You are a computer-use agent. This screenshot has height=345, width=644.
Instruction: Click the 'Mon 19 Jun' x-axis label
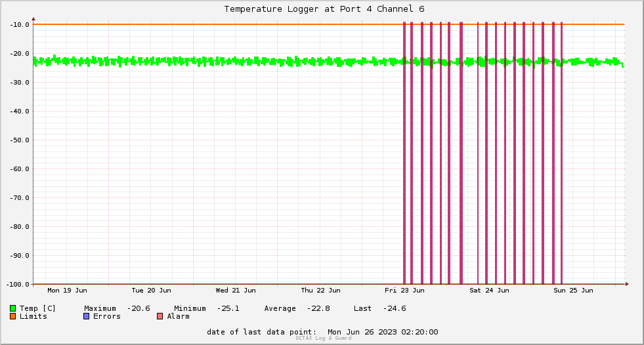(x=68, y=291)
